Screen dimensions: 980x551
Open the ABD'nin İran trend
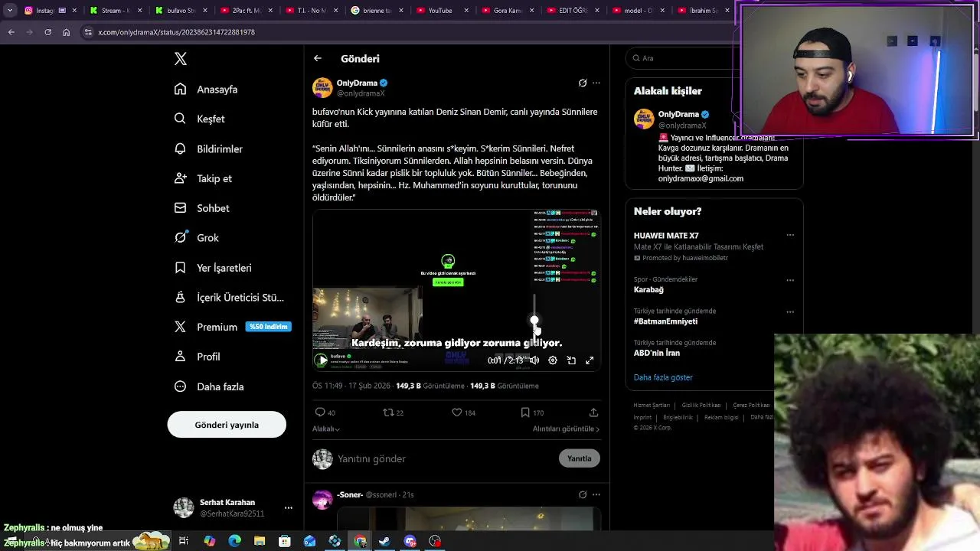[656, 353]
